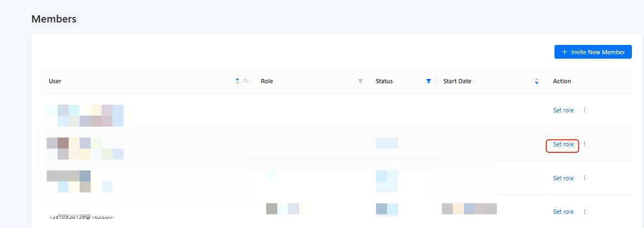
Task: Click the Role column header text
Action: (x=267, y=81)
